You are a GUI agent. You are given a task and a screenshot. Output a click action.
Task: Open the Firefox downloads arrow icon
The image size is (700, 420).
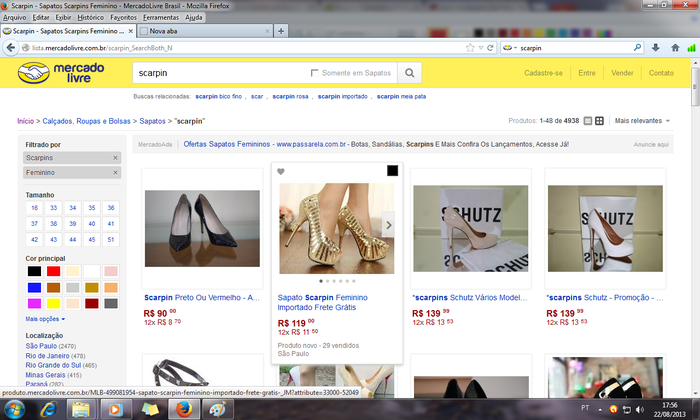655,48
